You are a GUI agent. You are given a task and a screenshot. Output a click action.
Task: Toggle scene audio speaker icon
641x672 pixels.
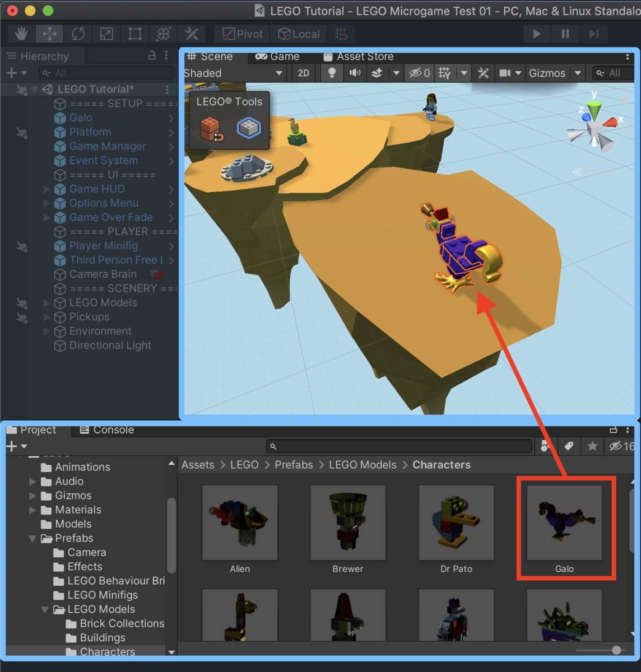pos(355,73)
